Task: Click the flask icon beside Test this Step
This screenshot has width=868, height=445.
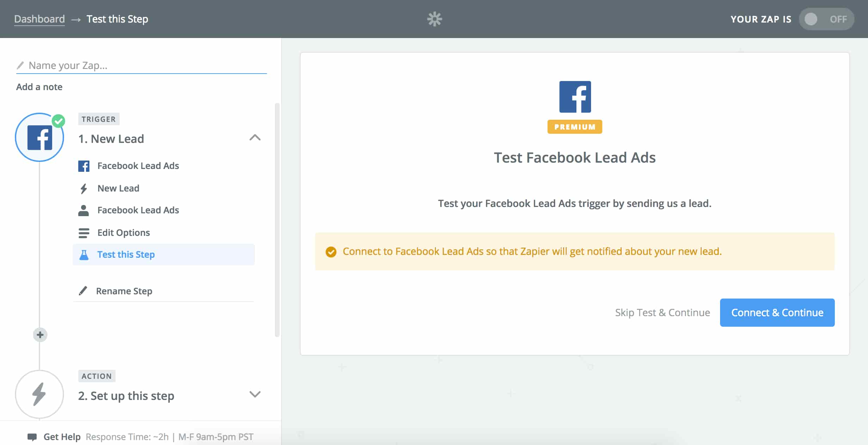Action: [84, 255]
